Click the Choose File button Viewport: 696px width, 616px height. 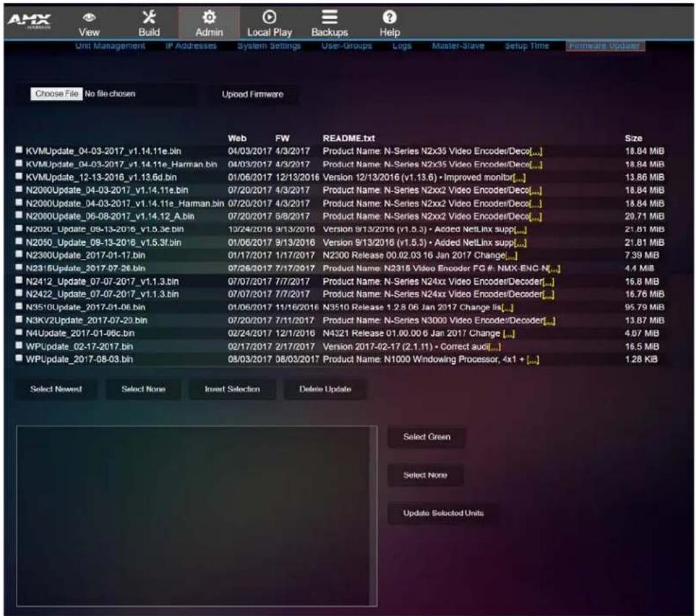pos(56,94)
